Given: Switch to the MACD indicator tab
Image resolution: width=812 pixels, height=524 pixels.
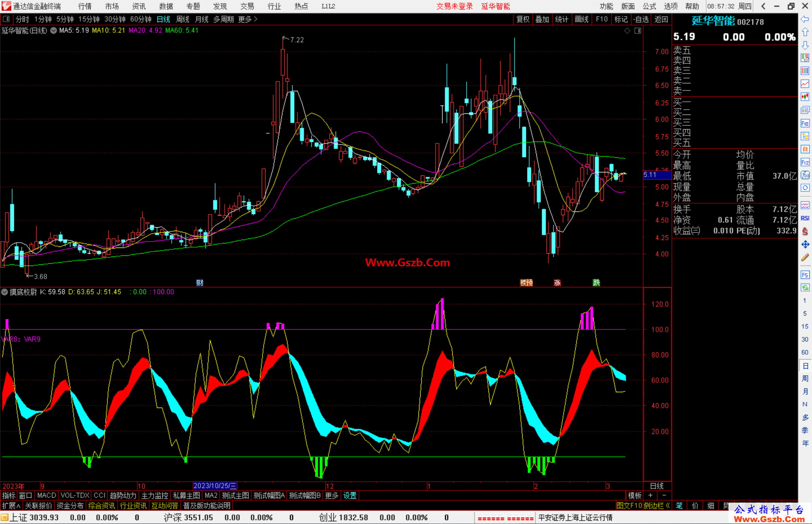Looking at the screenshot, I should click(x=47, y=495).
